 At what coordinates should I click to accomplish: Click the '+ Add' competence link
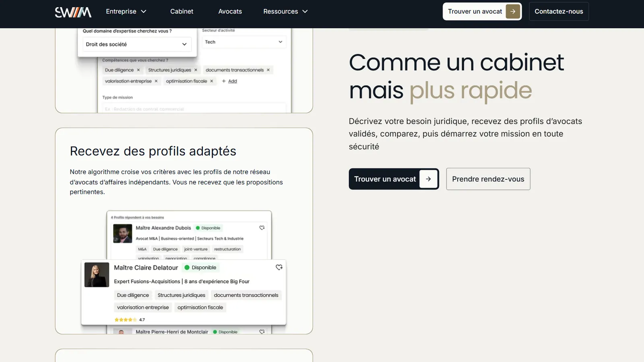(x=229, y=81)
